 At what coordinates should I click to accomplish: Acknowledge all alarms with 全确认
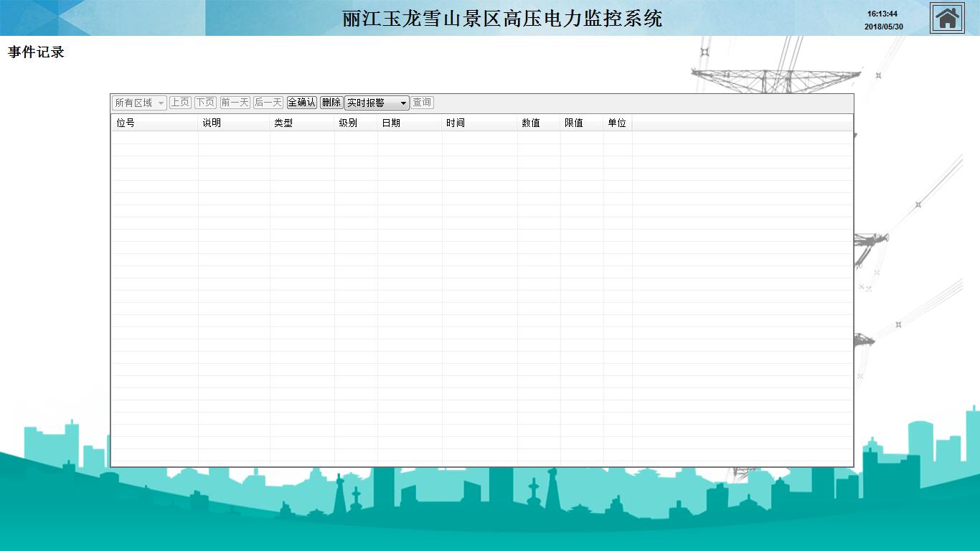coord(302,103)
